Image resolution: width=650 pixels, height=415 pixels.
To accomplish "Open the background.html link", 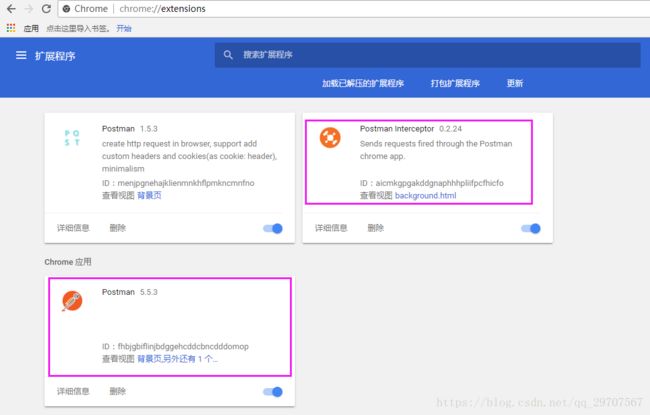I will coord(425,195).
